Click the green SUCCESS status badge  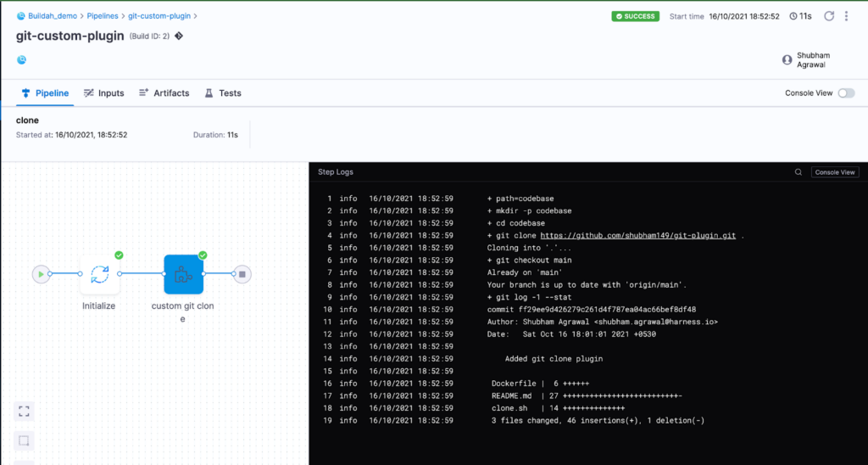click(636, 17)
